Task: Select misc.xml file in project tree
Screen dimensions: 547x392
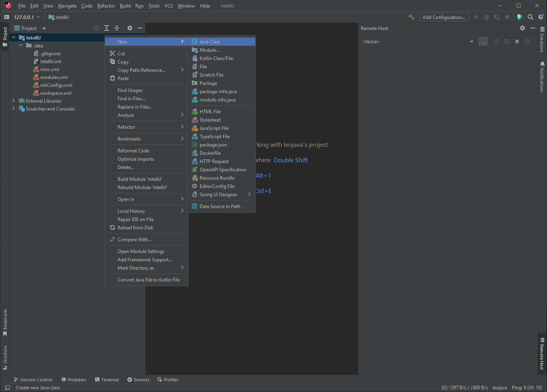Action: 47,69
